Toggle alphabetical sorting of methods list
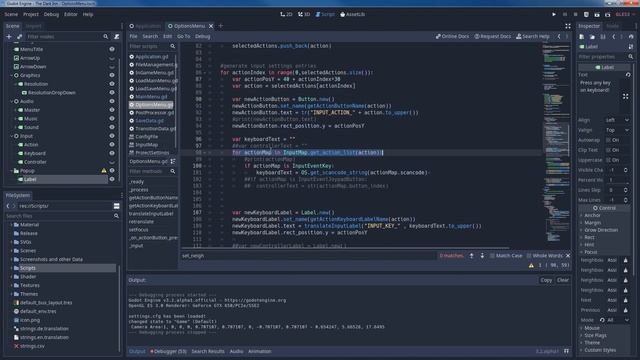This screenshot has width=640, height=360. [x=173, y=162]
